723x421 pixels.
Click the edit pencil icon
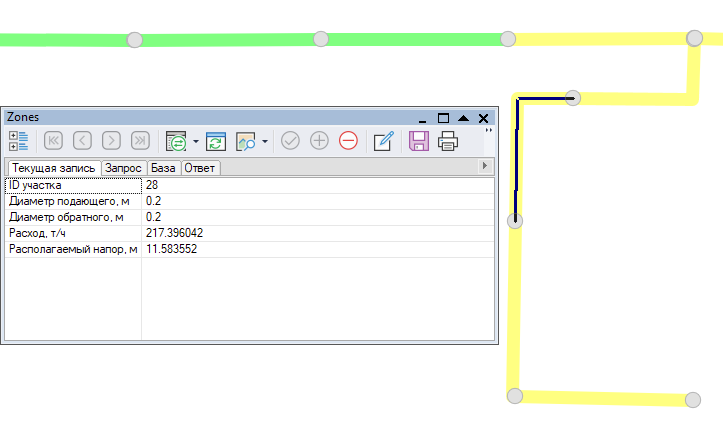click(x=383, y=141)
